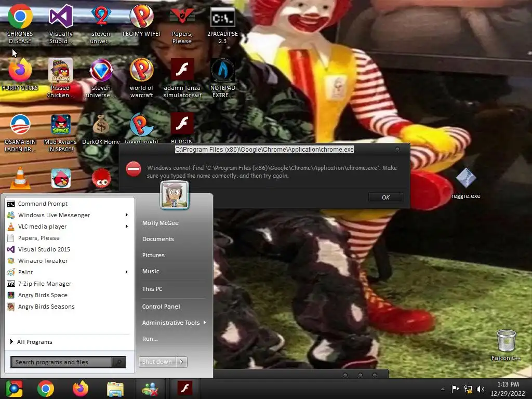Select the reggie.exe desktop icon
This screenshot has height=399, width=532.
466,183
